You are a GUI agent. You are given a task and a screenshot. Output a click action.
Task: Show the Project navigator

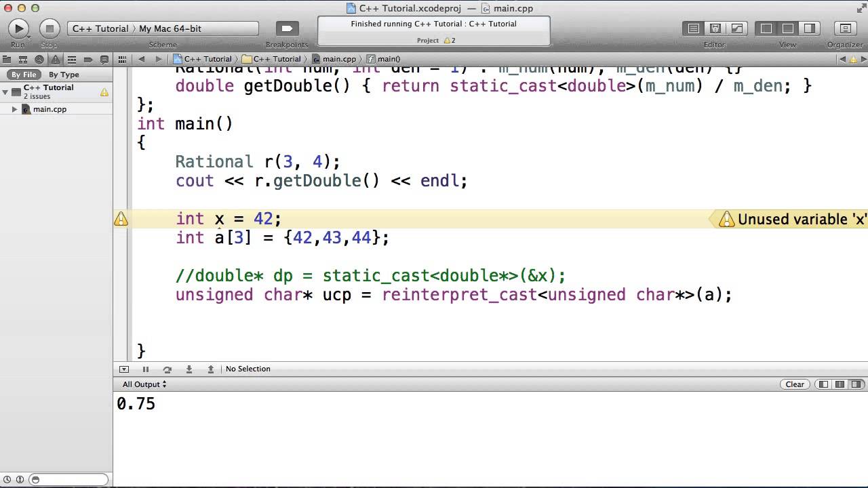tap(7, 59)
